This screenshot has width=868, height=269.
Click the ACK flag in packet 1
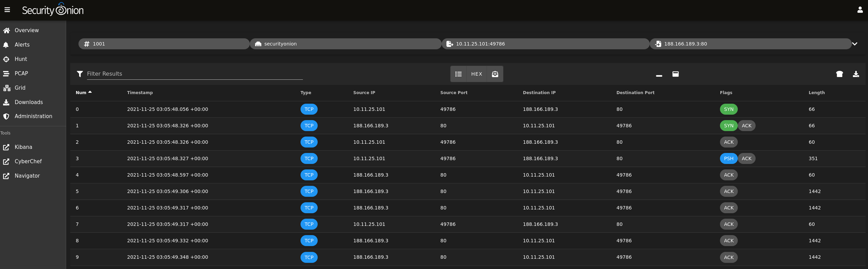pos(746,126)
